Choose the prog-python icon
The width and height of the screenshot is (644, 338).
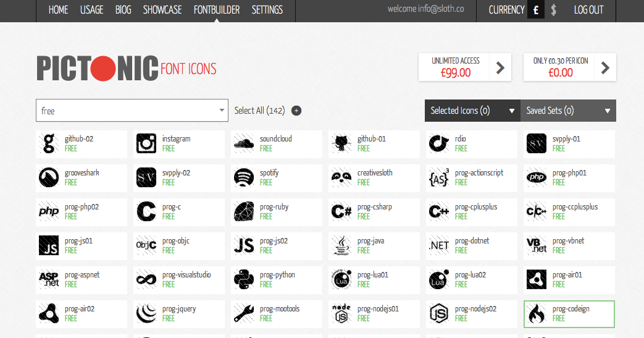(245, 279)
